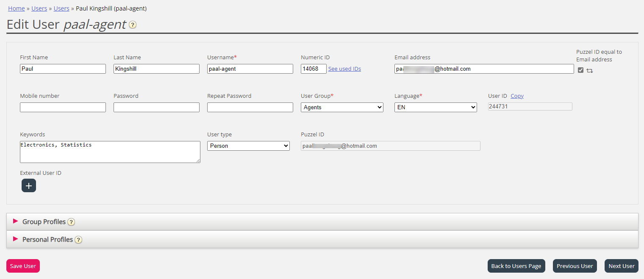
Task: Click Back to Users Page button
Action: point(516,266)
